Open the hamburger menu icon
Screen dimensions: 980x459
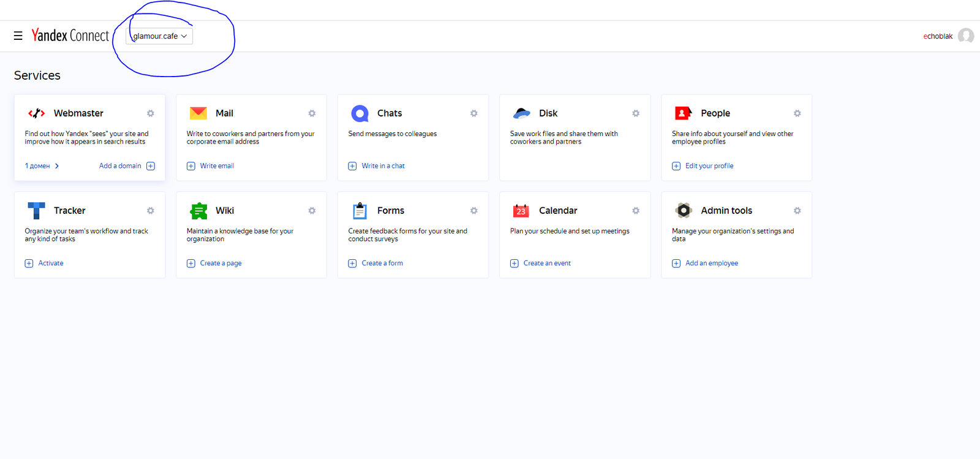[18, 36]
